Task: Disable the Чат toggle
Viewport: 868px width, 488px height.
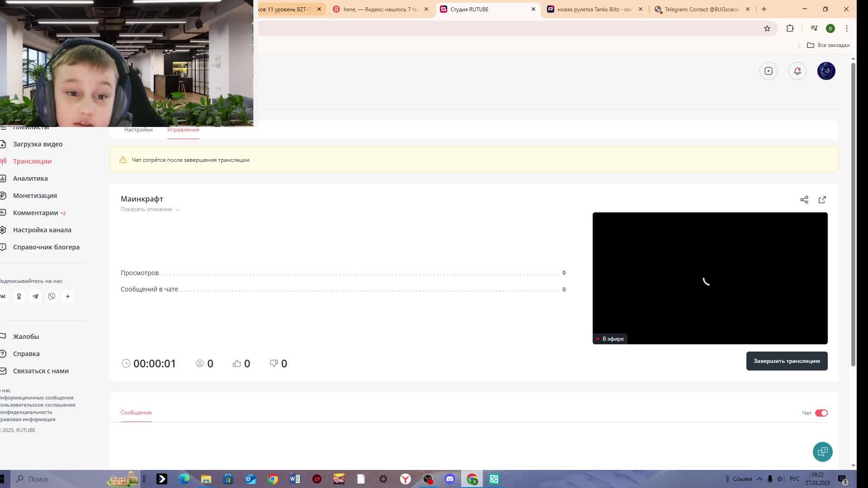Action: tap(821, 413)
